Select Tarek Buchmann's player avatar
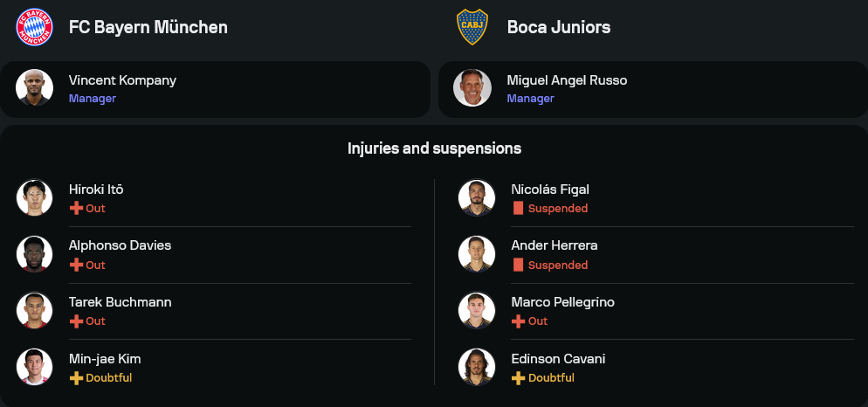 tap(35, 310)
